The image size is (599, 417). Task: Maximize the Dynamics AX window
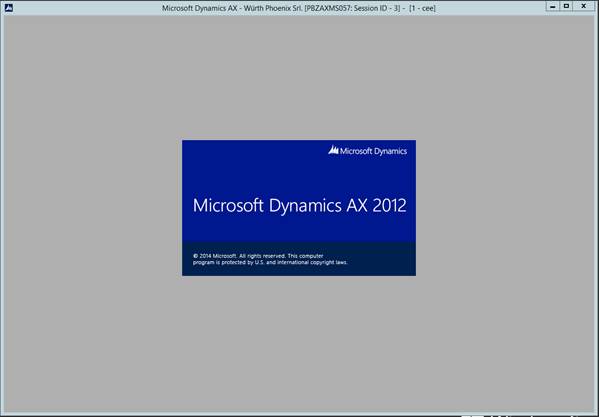(566, 6)
